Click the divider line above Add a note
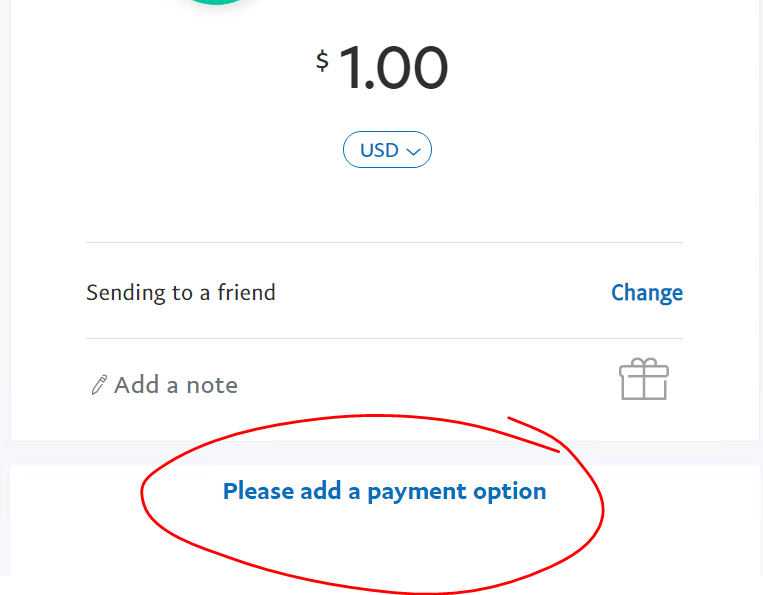The height and width of the screenshot is (595, 763). coord(384,338)
